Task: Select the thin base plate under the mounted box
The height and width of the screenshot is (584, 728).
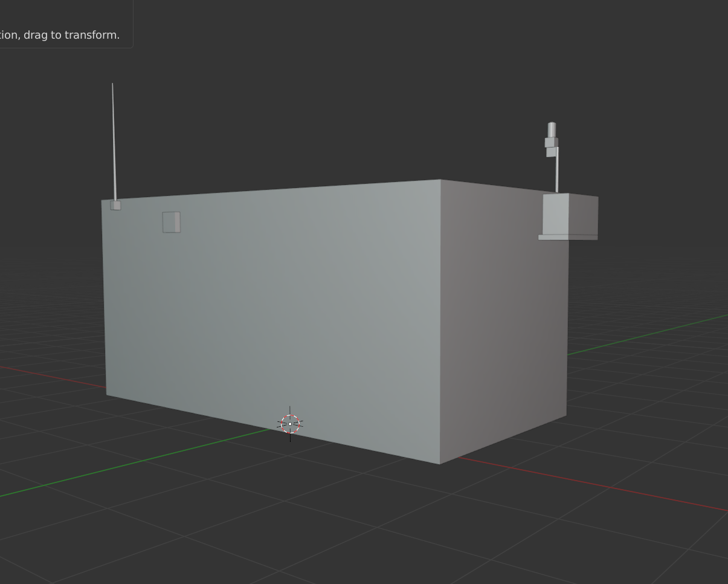Action: coord(567,238)
